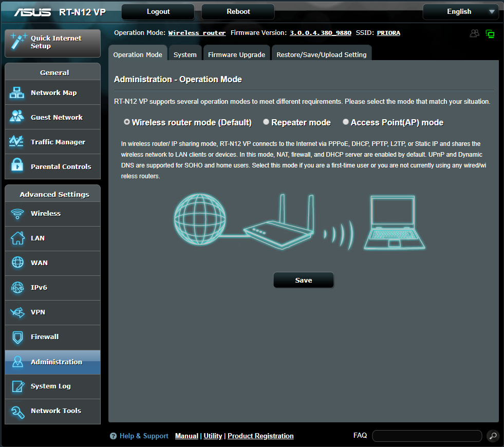Open the Firmware Upgrade tab
This screenshot has width=504, height=447.
[x=236, y=53]
